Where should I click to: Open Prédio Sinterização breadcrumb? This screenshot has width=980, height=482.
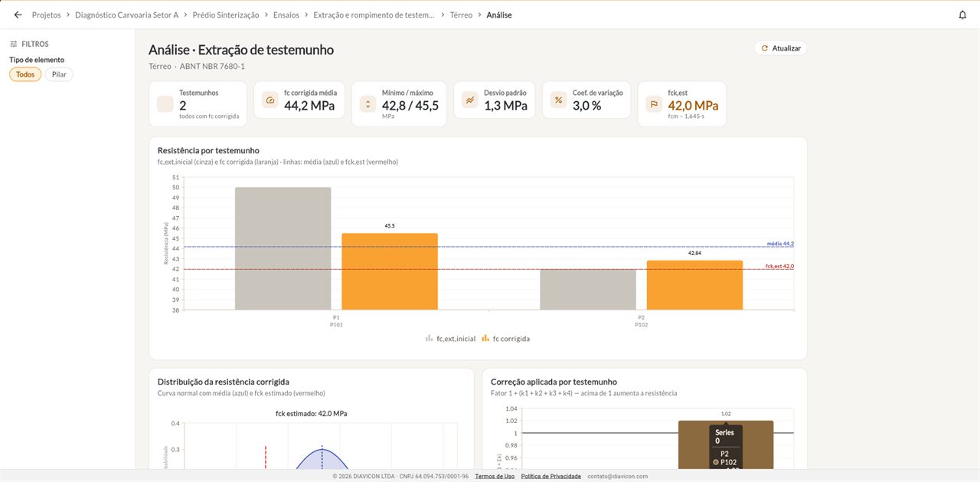(226, 15)
